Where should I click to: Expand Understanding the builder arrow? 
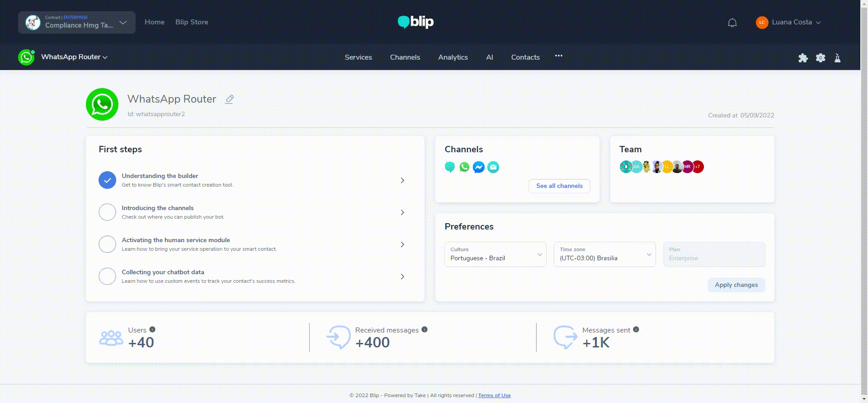[x=402, y=180]
